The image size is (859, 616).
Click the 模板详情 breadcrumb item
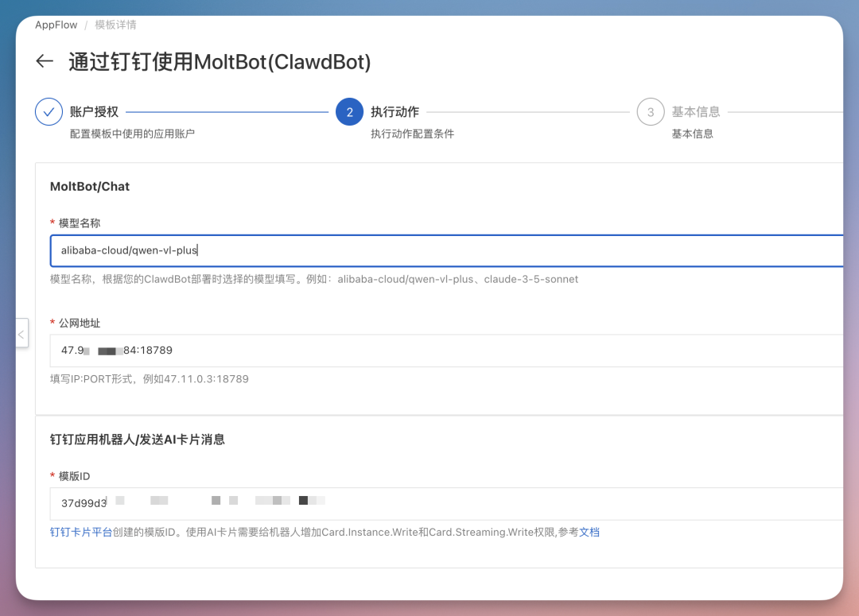tap(117, 25)
